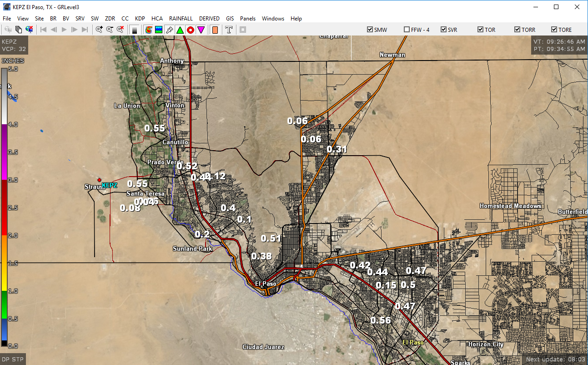Click the globe with red X icon
The image size is (588, 365).
coord(30,30)
